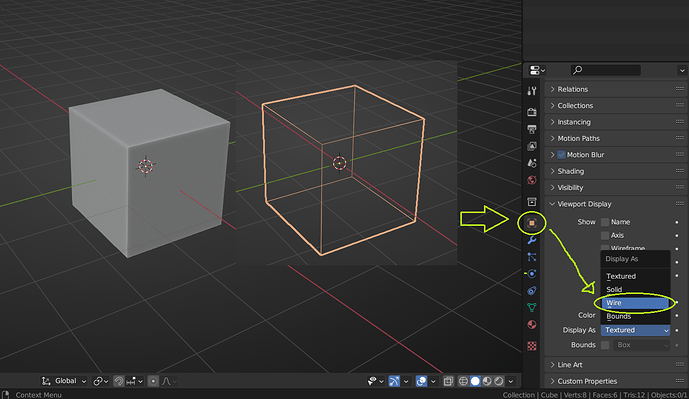Open the Particles properties tab
The width and height of the screenshot is (689, 399).
click(x=532, y=257)
